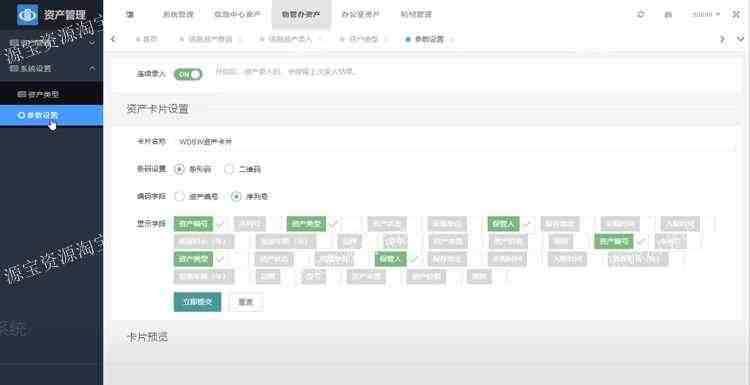This screenshot has width=750, height=385.
Task: Click the fullscreen icon at top right
Action: click(x=736, y=14)
